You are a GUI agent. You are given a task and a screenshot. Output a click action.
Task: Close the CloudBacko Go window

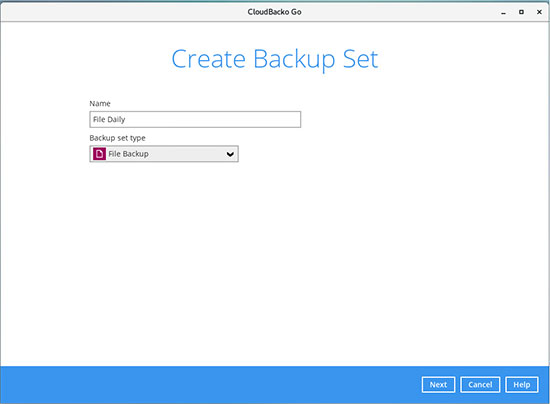(539, 12)
